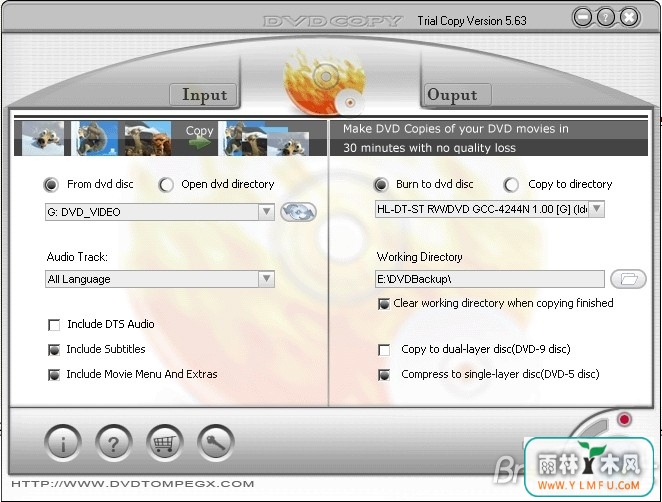Viewport: 662px width, 502px height.
Task: Open the info (i) round button
Action: click(62, 442)
